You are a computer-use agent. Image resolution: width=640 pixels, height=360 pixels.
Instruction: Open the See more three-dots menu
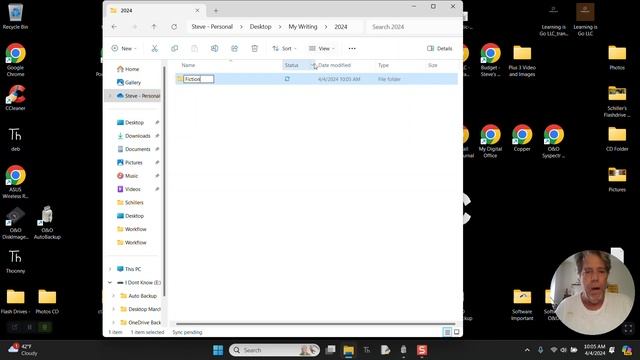pos(352,49)
